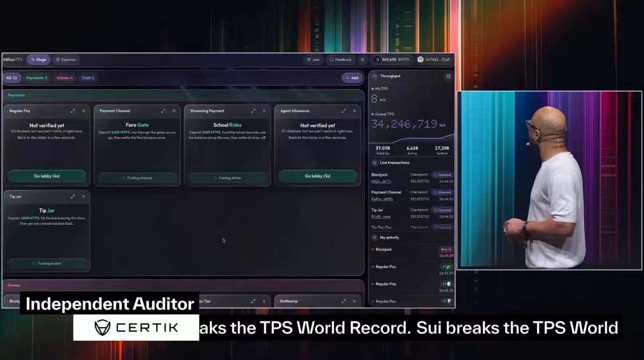Open the Feedback button
Screen dimensions: 644x360
(341, 60)
